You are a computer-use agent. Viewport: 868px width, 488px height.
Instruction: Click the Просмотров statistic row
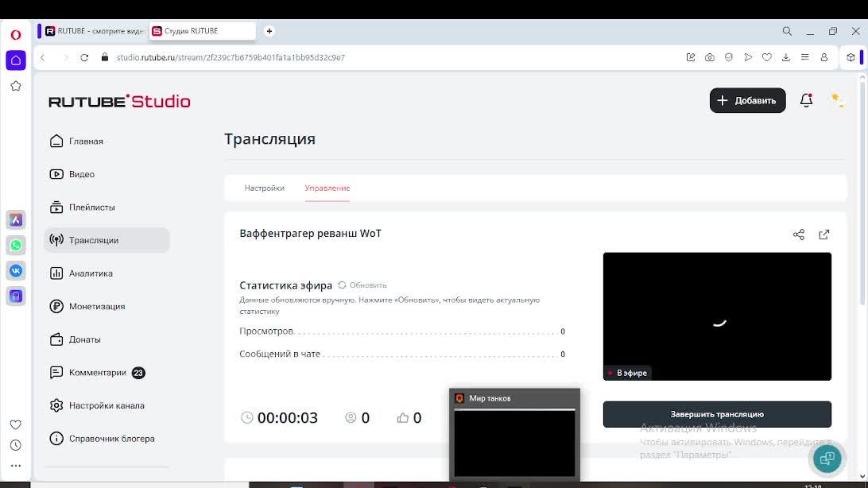pyautogui.click(x=402, y=331)
